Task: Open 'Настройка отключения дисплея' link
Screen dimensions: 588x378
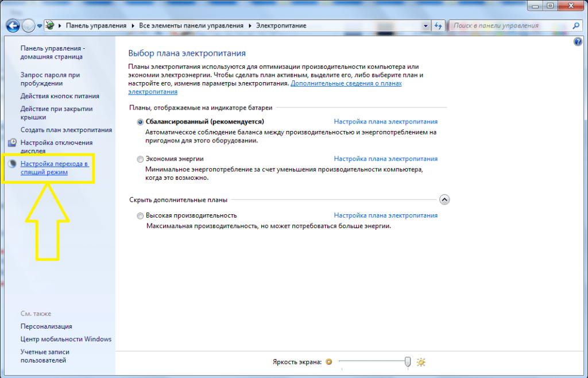Action: 57,146
